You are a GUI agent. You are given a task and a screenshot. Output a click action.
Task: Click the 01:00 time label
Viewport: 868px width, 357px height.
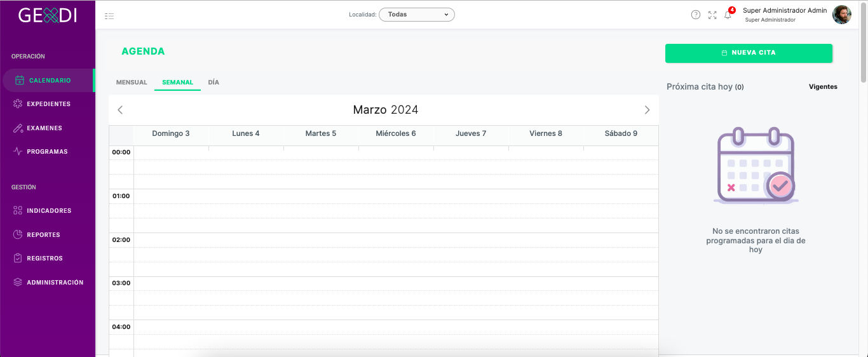coord(121,196)
